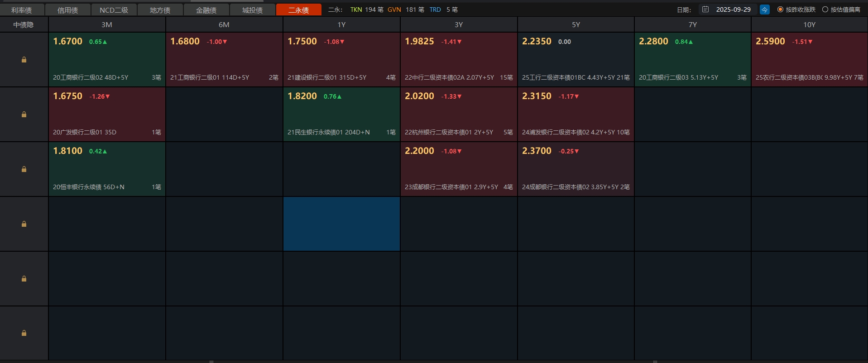Click the 3Y column header
This screenshot has width=868, height=363.
[459, 24]
